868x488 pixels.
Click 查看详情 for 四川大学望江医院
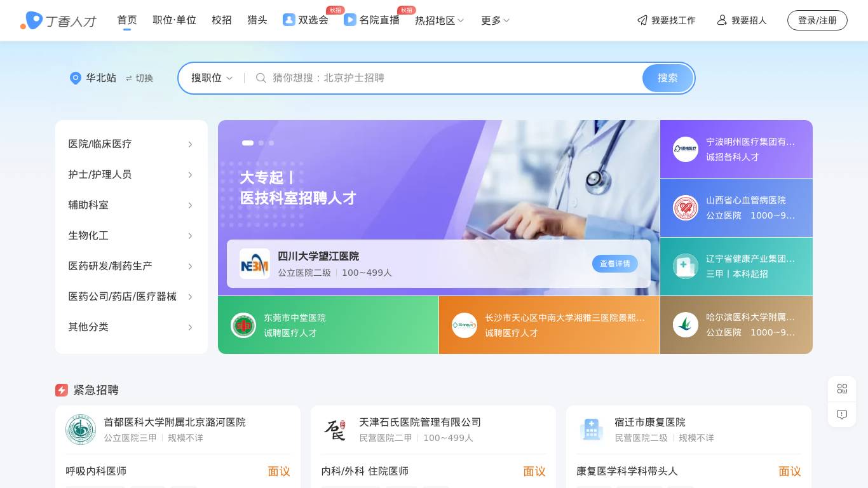614,264
